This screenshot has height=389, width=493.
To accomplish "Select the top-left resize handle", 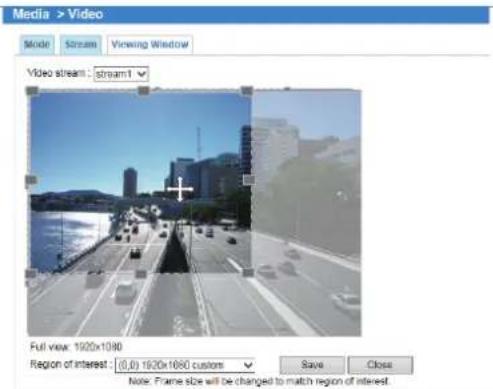I will coord(32,90).
